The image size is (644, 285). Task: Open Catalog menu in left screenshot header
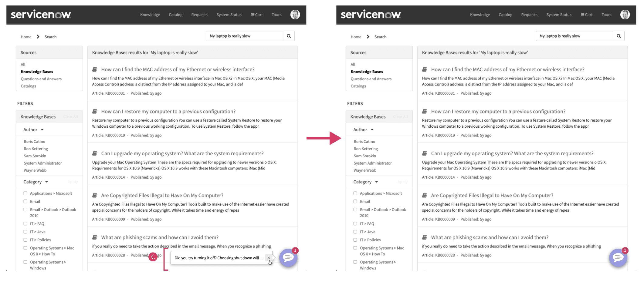(x=175, y=15)
